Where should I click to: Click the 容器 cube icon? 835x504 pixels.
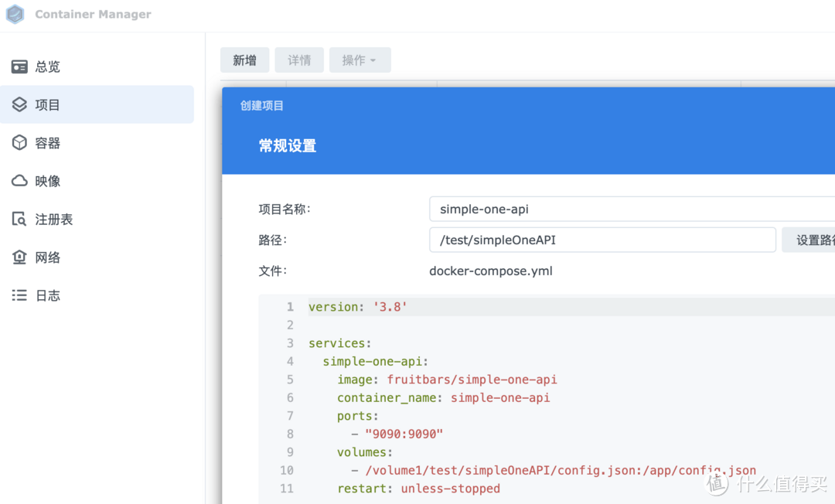19,143
